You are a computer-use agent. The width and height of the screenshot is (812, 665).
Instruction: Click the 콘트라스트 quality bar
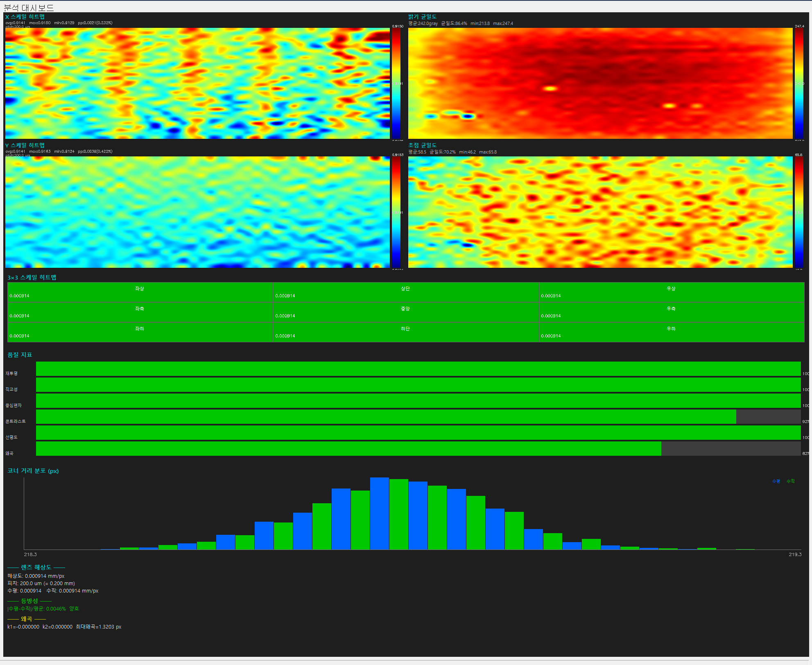418,416
